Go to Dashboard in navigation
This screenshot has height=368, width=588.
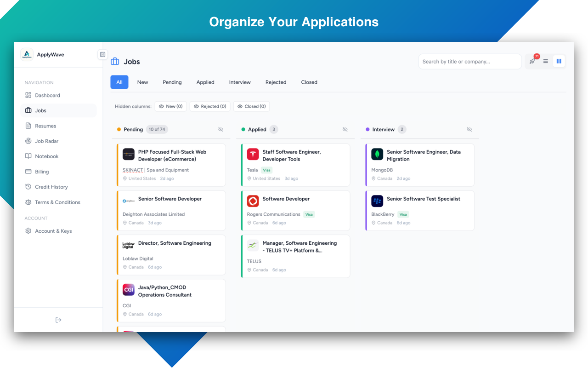point(58,95)
